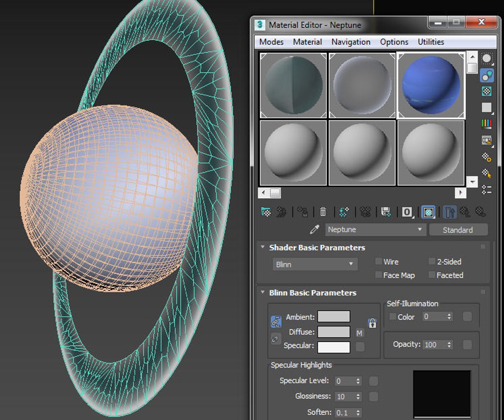Click sample slots scrollbar down arrow
The height and width of the screenshot is (420, 504).
pos(472,182)
